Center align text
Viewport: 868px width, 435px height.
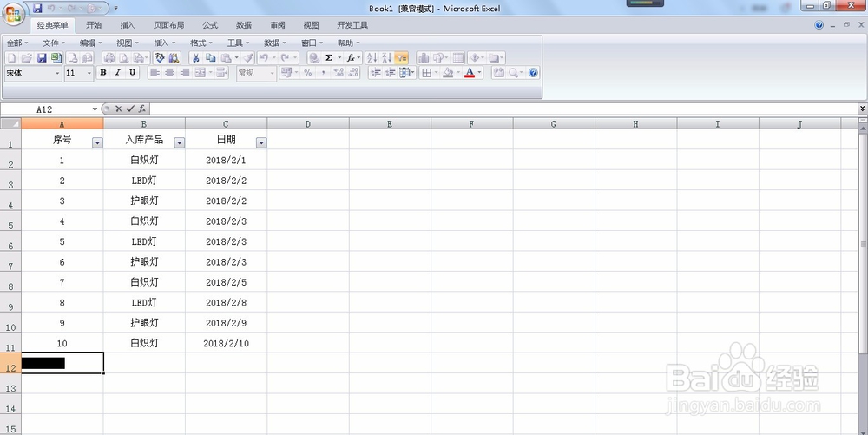click(x=170, y=73)
